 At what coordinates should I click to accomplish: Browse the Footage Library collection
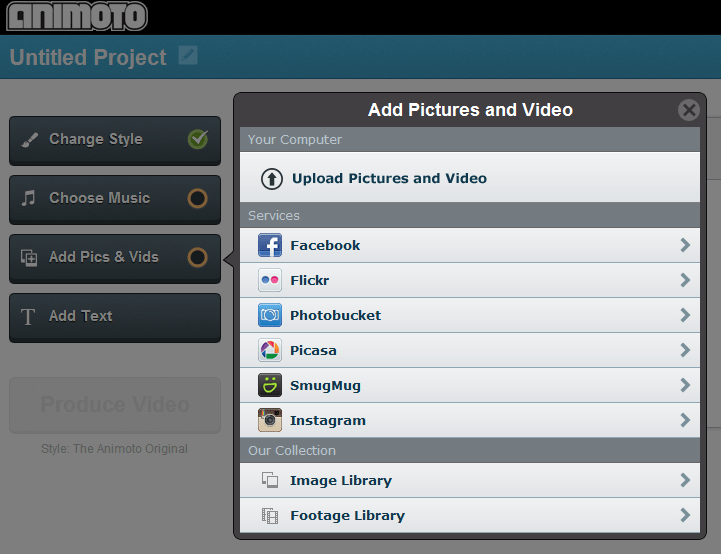click(x=470, y=515)
